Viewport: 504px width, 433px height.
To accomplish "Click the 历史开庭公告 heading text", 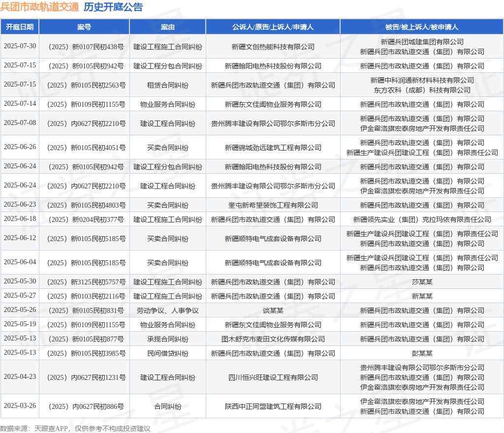I will 113,7.
